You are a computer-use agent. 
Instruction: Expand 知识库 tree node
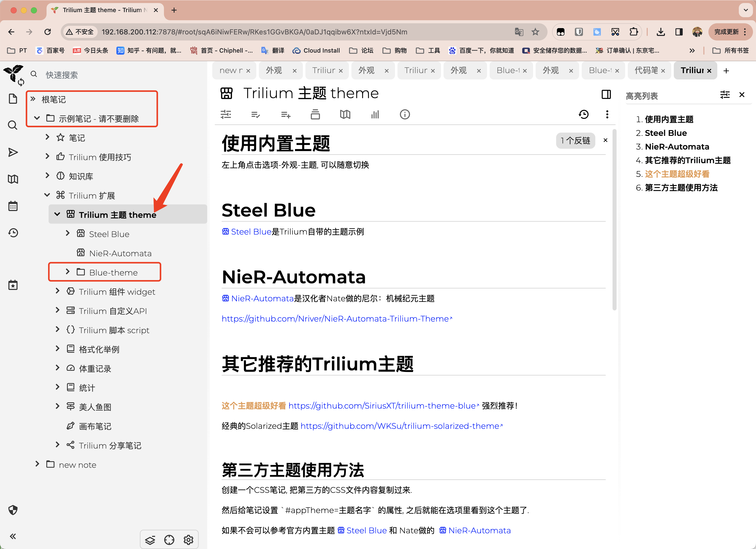point(47,175)
